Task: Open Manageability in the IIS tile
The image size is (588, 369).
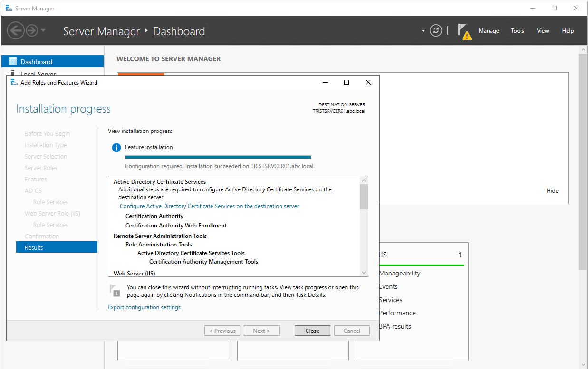Action: pyautogui.click(x=400, y=273)
